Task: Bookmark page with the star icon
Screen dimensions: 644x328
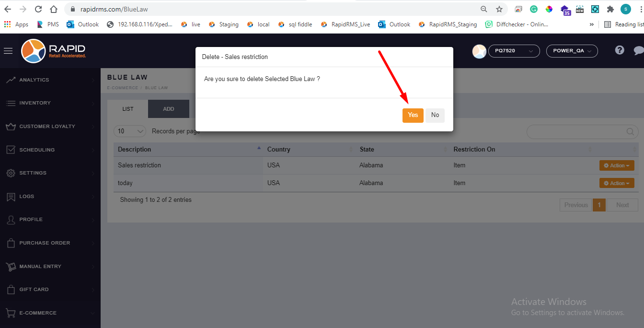Action: point(499,9)
